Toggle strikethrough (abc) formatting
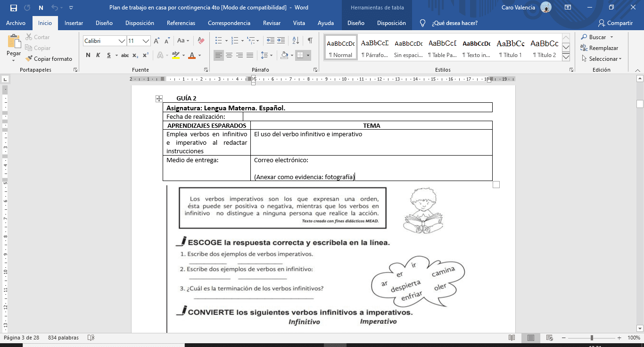 (125, 56)
